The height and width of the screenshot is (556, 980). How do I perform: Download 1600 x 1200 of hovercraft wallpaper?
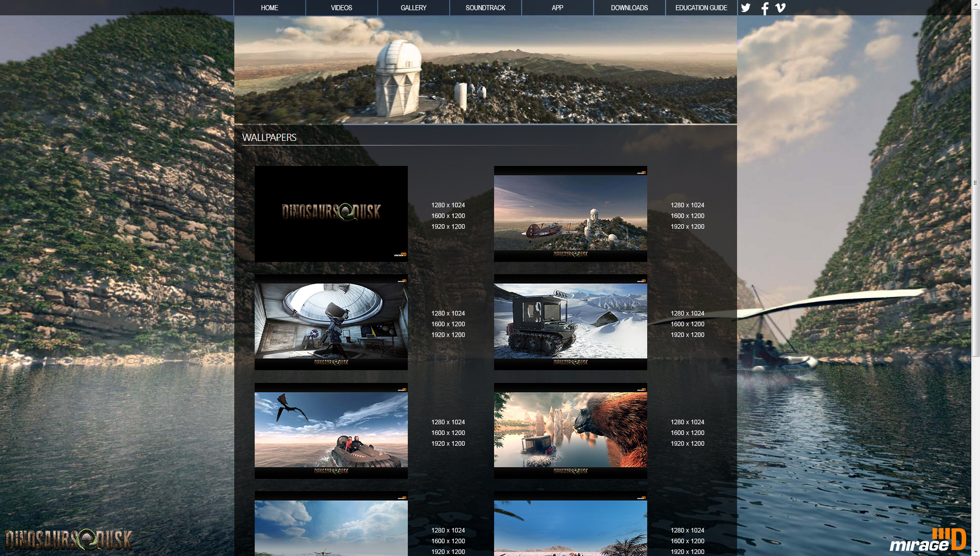click(x=448, y=433)
